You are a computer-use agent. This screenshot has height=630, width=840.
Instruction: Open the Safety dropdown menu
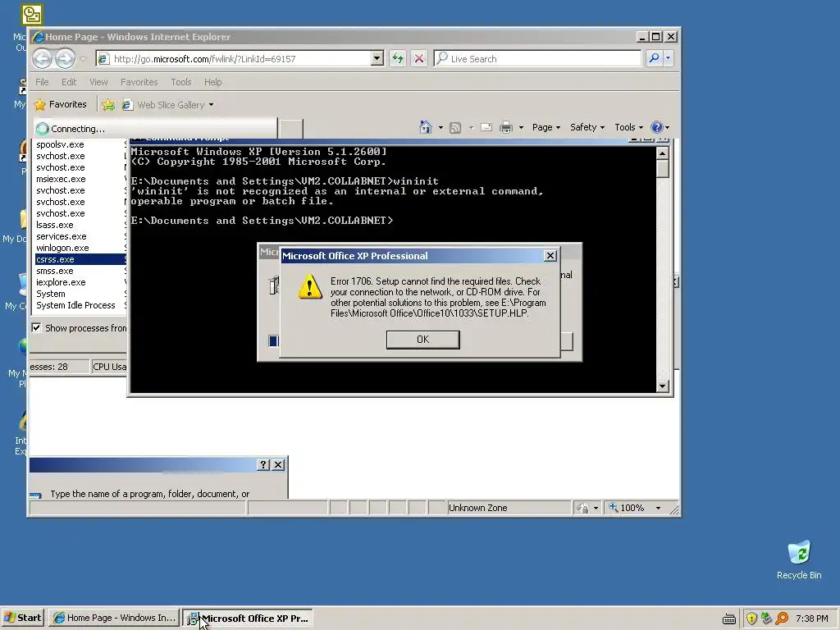pyautogui.click(x=587, y=127)
